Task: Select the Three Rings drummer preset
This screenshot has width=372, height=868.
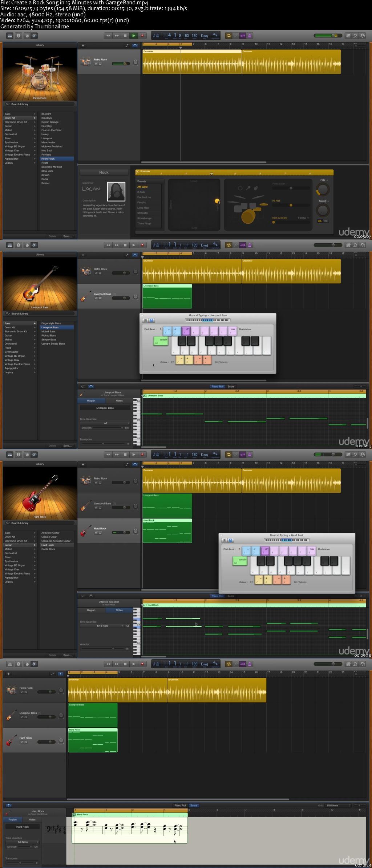Action: click(144, 224)
